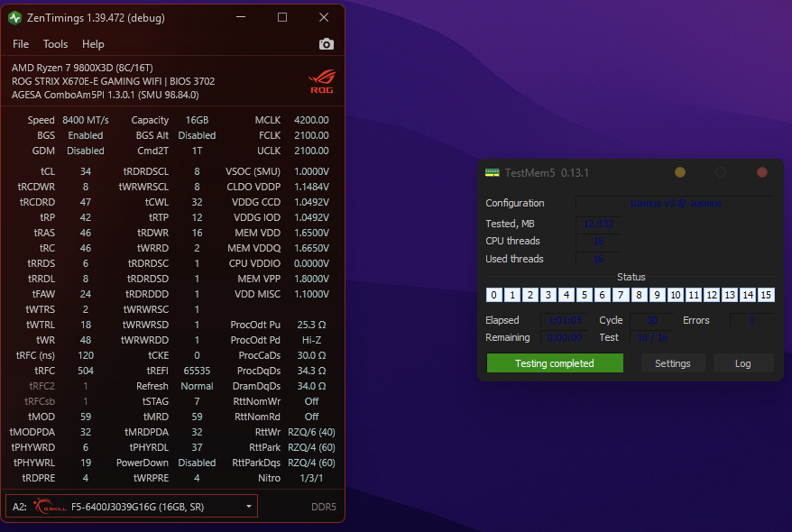Click the Test progress field 16 / 16

[651, 337]
